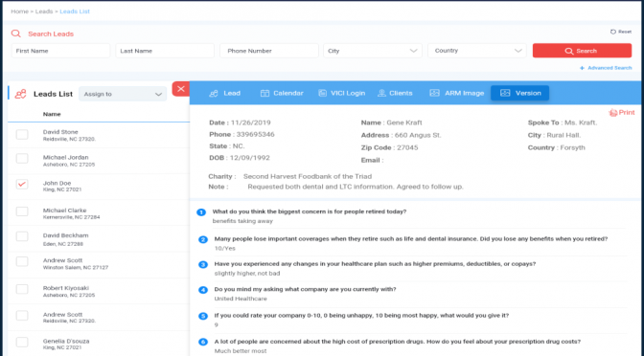Click the magnifier icon inside Search button
The image size is (644, 356).
coord(569,51)
